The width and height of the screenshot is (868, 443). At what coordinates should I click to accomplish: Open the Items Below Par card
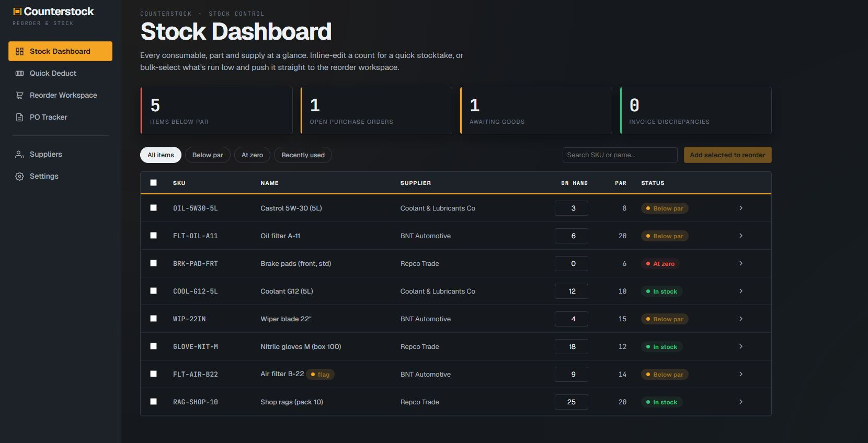point(216,110)
